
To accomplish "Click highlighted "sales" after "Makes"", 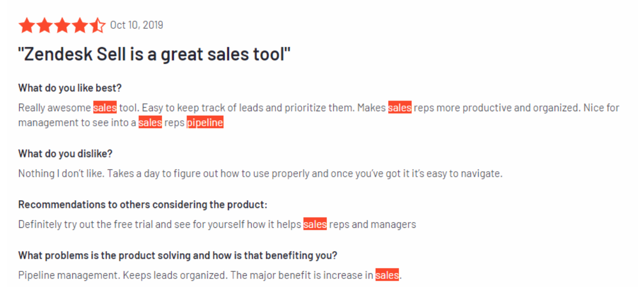I will coord(400,108).
